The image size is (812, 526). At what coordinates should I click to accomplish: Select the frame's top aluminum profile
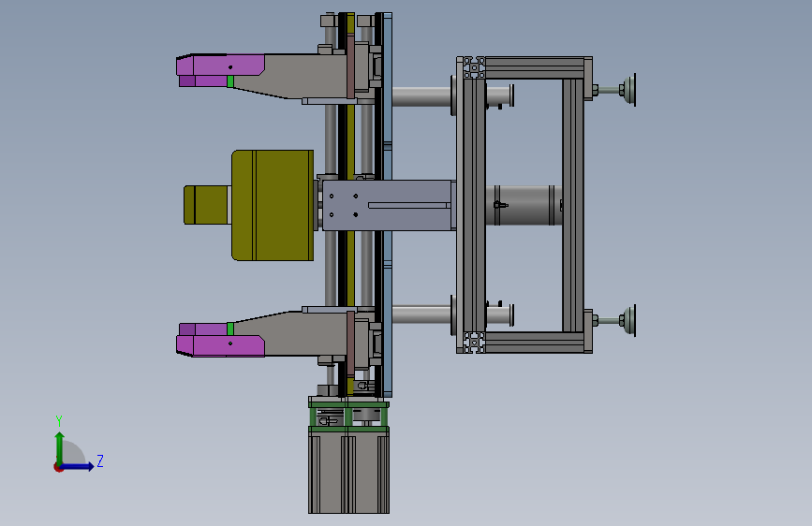click(x=535, y=67)
